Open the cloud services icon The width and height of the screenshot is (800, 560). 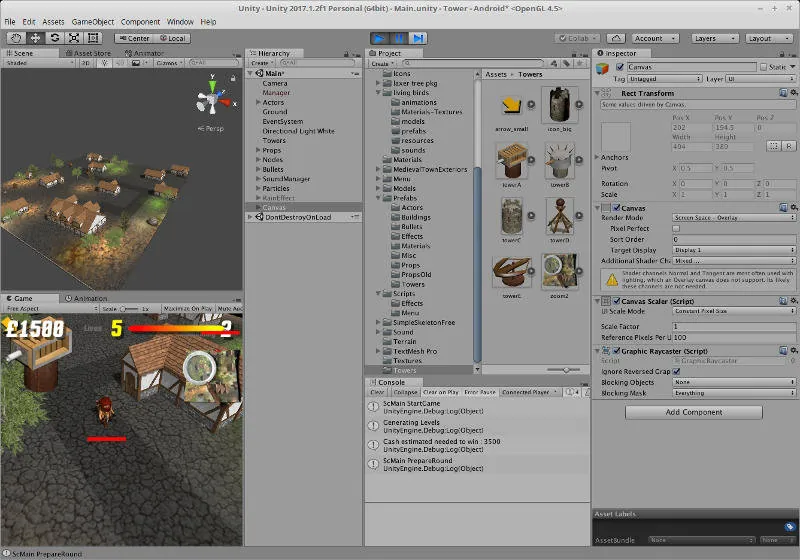616,38
